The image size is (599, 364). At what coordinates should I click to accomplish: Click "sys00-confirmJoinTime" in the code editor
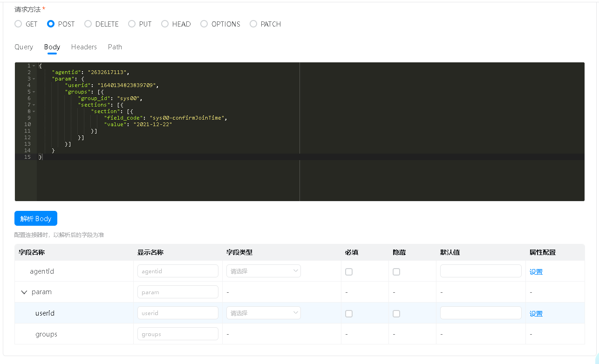[x=188, y=118]
